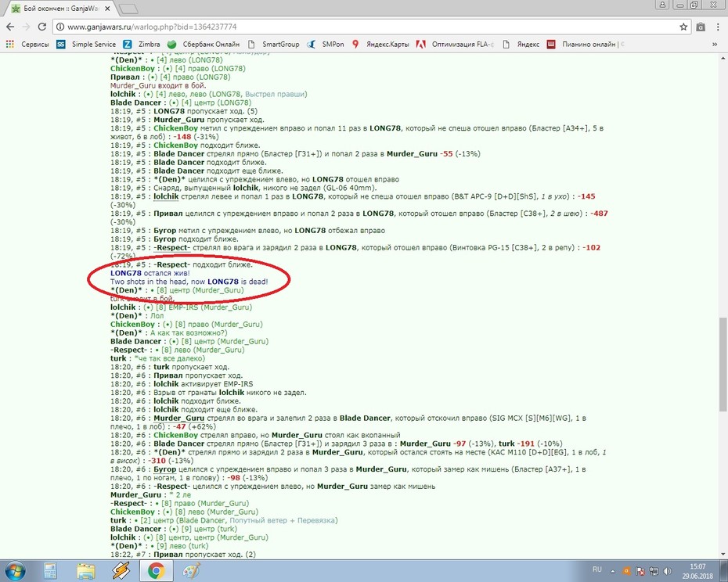The image size is (728, 582).
Task: Click 'Two shots in the head' message
Action: click(189, 282)
